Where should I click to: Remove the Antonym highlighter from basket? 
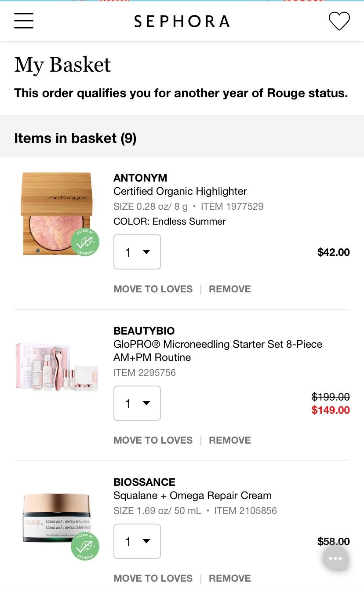pyautogui.click(x=229, y=289)
